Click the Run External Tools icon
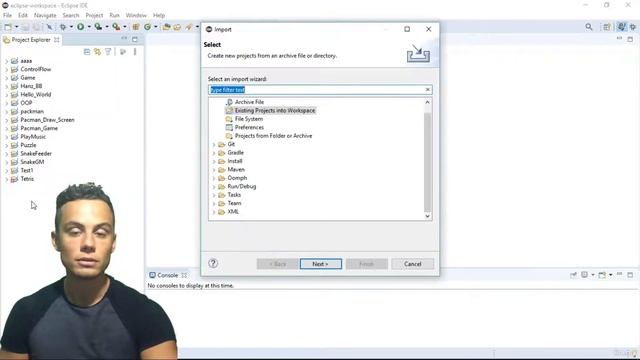 pyautogui.click(x=116, y=27)
